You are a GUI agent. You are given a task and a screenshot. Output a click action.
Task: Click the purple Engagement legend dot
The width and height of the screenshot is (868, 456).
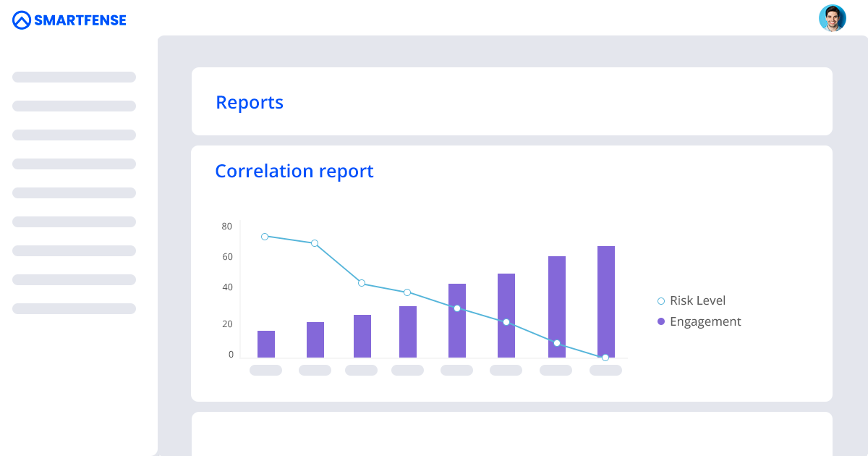[x=661, y=321]
